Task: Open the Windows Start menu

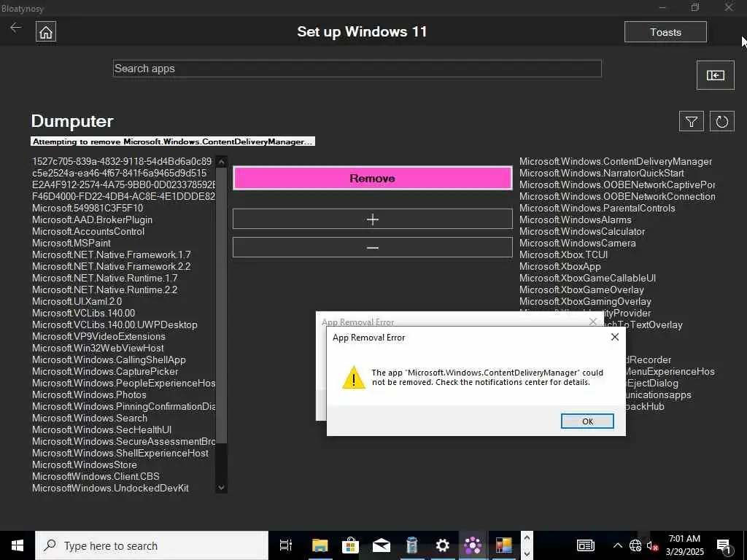Action: 18,545
